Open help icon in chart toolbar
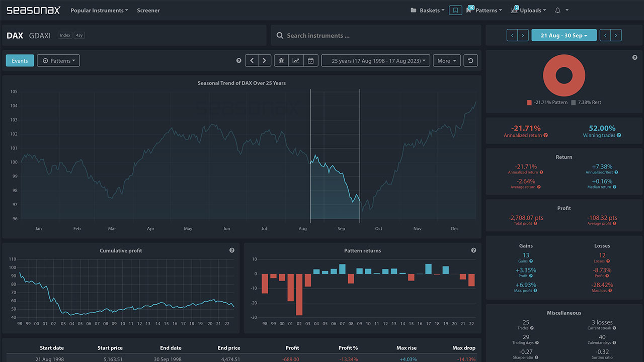Image resolution: width=644 pixels, height=362 pixels. click(238, 61)
